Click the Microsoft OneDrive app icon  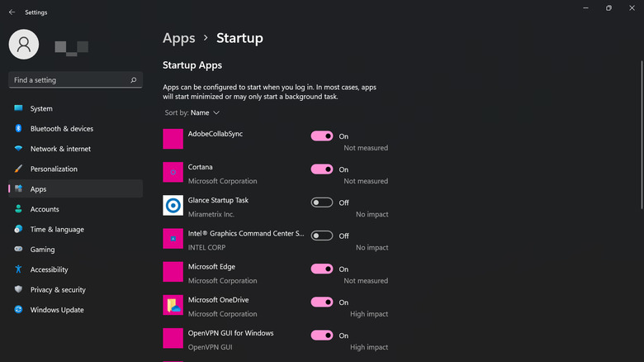[173, 306]
